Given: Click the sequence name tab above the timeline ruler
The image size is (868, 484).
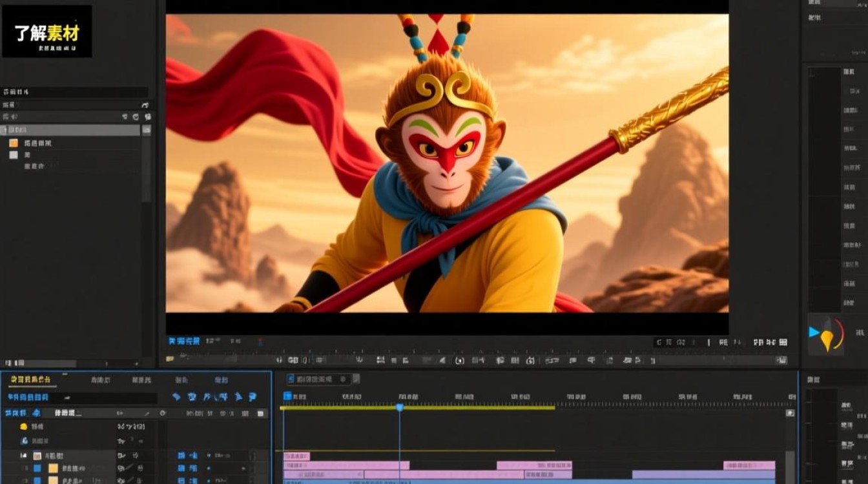Looking at the screenshot, I should point(318,379).
